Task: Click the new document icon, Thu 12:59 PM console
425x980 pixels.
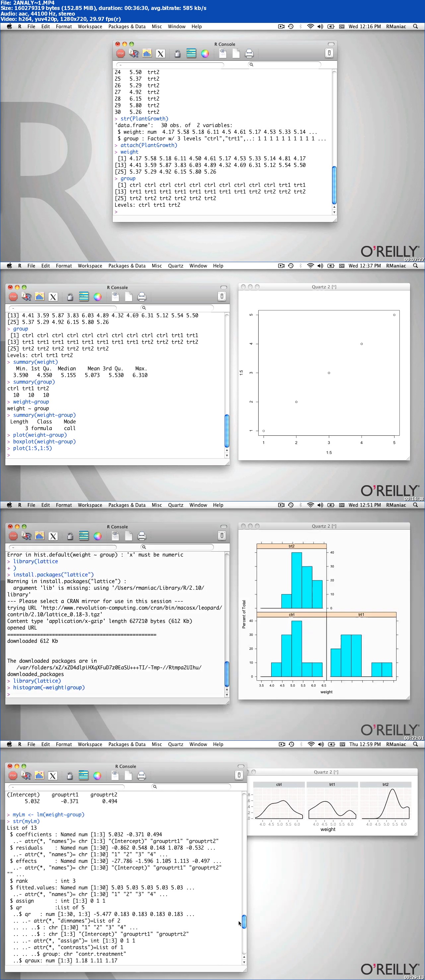Action: (129, 776)
